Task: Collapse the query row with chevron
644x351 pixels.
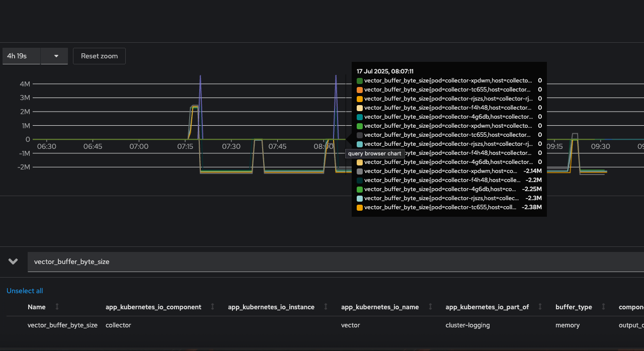Action: tap(13, 261)
